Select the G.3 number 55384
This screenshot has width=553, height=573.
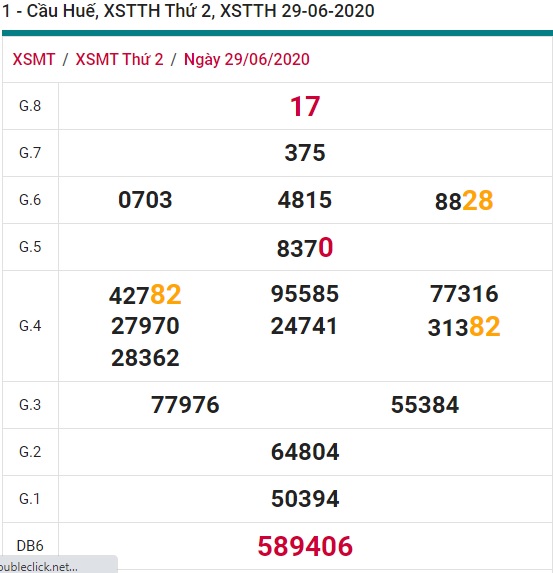click(425, 405)
